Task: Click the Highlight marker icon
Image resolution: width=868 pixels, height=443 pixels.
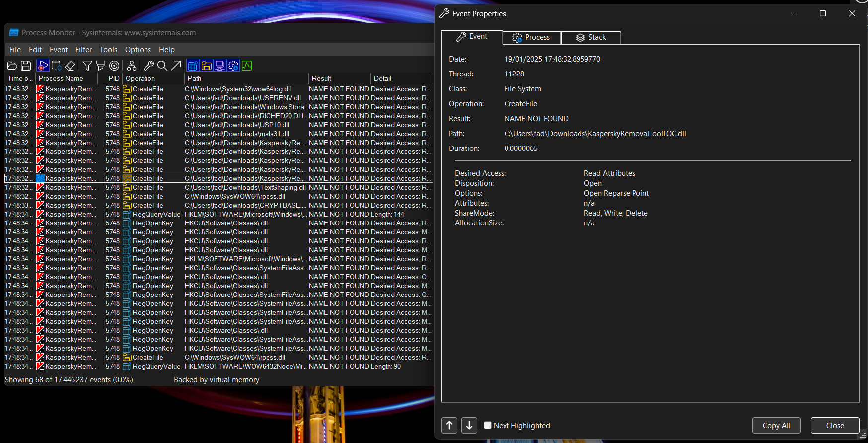Action: coord(101,66)
